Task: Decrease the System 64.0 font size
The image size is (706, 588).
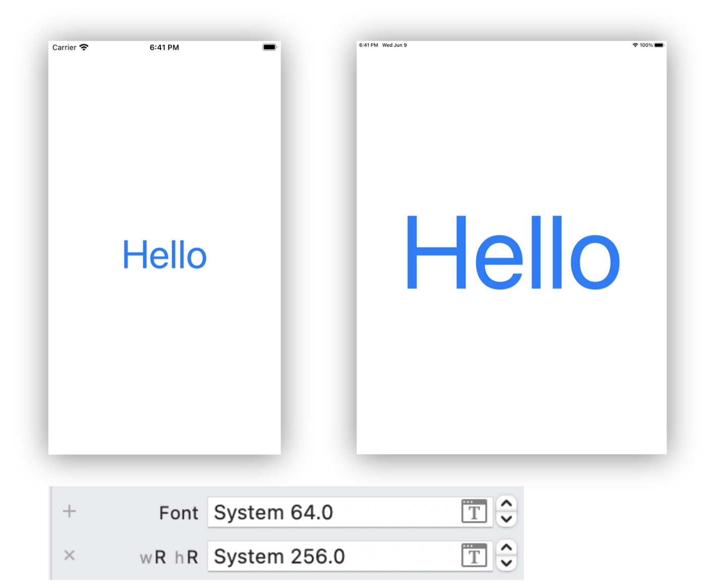Action: pyautogui.click(x=506, y=519)
